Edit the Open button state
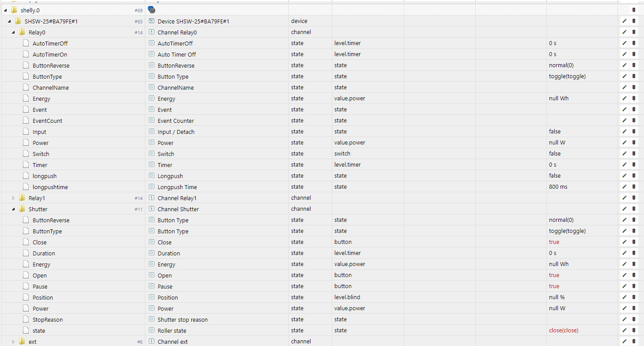Screen dimensions: 644x346 pos(625,275)
